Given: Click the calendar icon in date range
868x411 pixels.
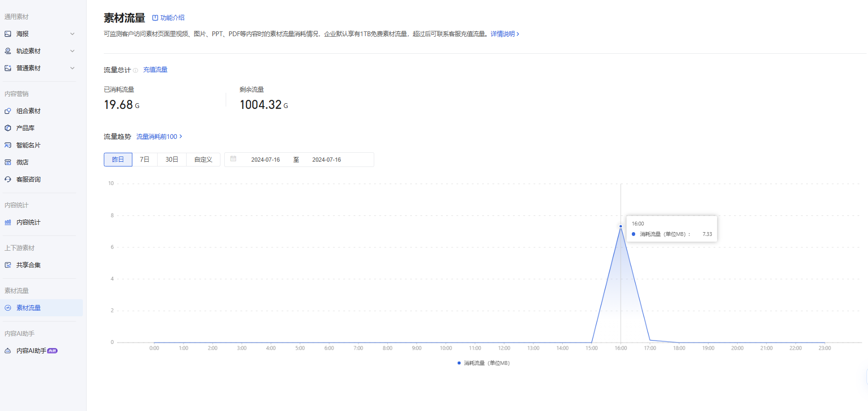Looking at the screenshot, I should pyautogui.click(x=233, y=159).
